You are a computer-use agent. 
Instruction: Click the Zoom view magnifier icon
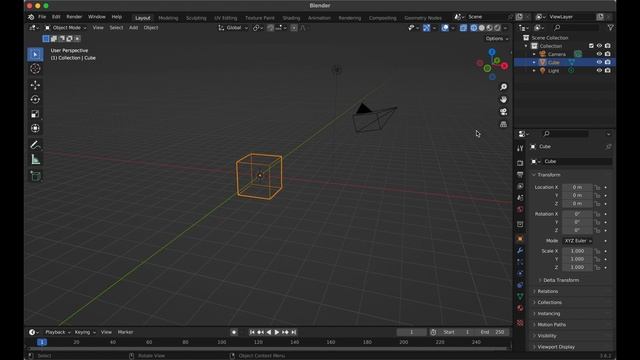504,87
